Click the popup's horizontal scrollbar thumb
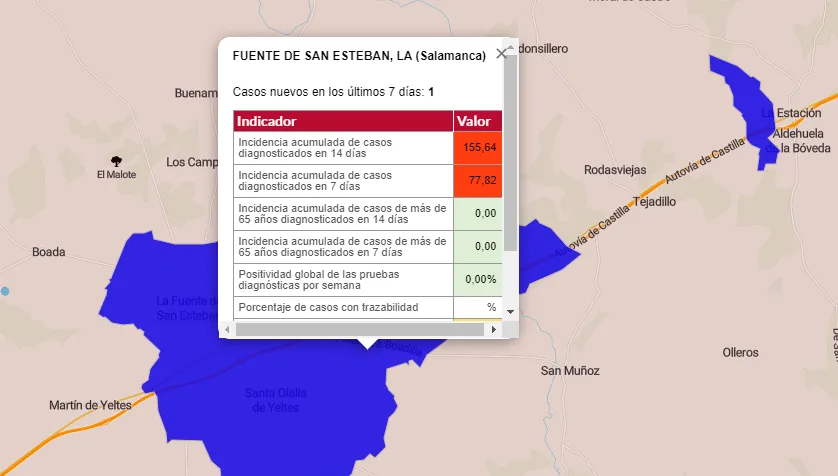This screenshot has width=838, height=476. point(360,329)
